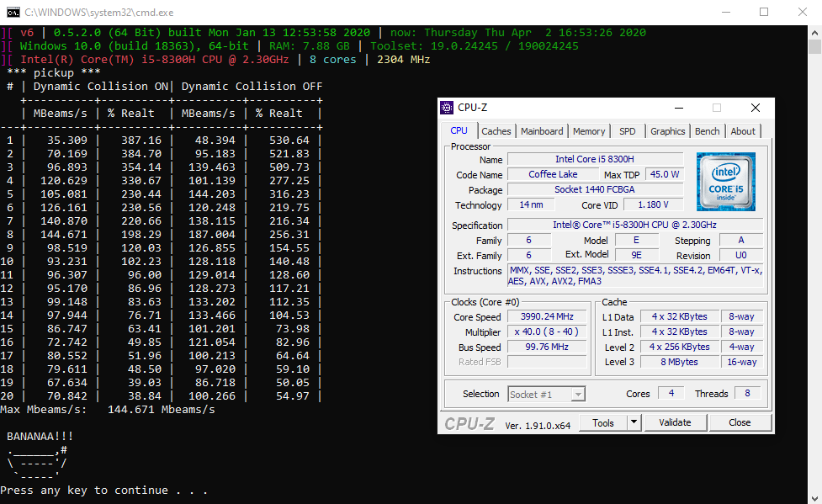This screenshot has width=822, height=504.
Task: Close the cmd.exe console window
Action: 802,12
